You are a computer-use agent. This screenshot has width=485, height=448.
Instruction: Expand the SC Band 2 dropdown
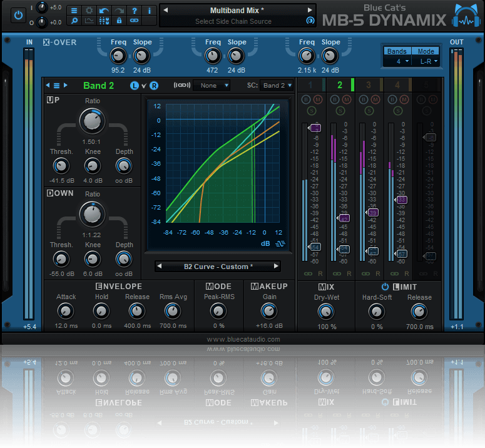click(277, 86)
